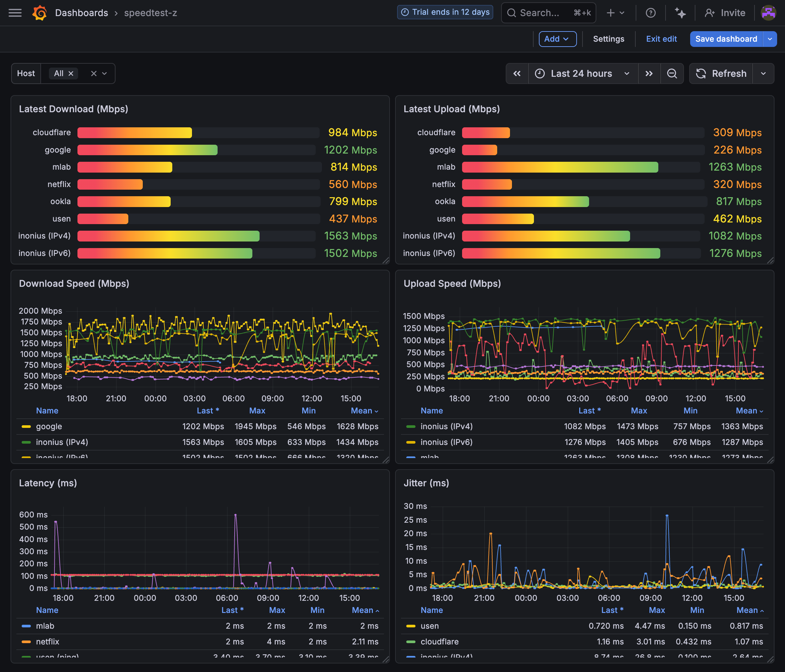Click the plus new item icon

click(610, 13)
